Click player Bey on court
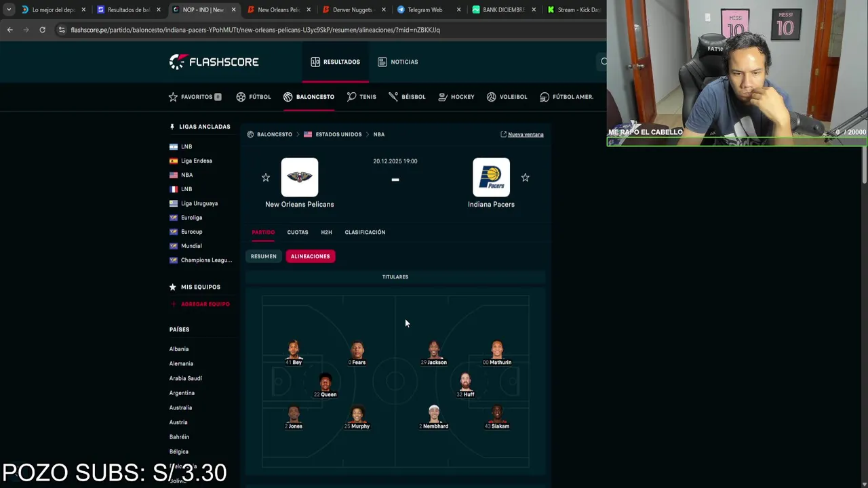This screenshot has height=488, width=868. (294, 353)
